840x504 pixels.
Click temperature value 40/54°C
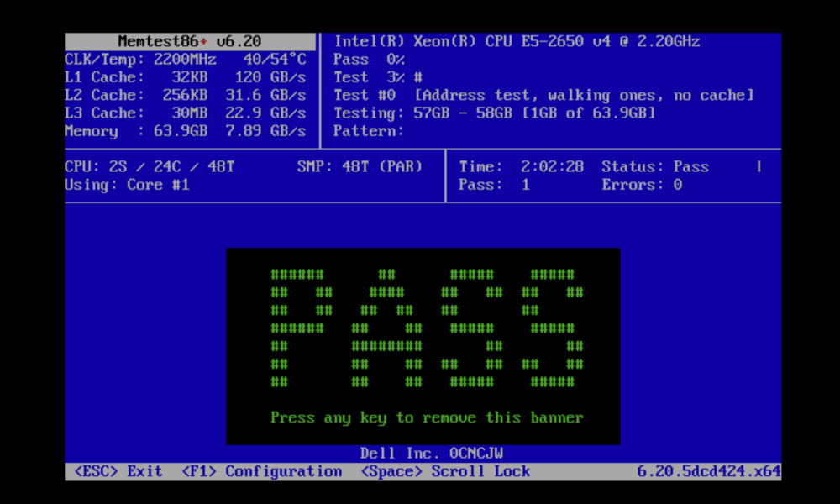click(275, 59)
